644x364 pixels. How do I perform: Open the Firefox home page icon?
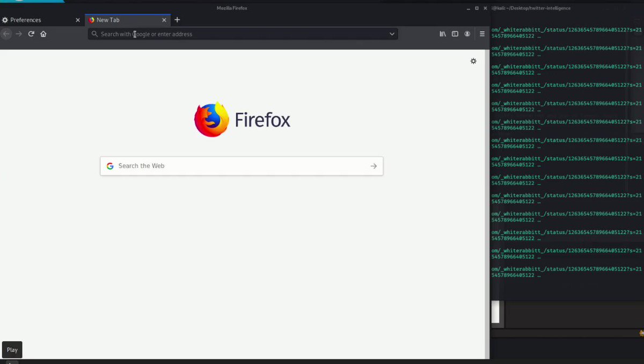(43, 34)
